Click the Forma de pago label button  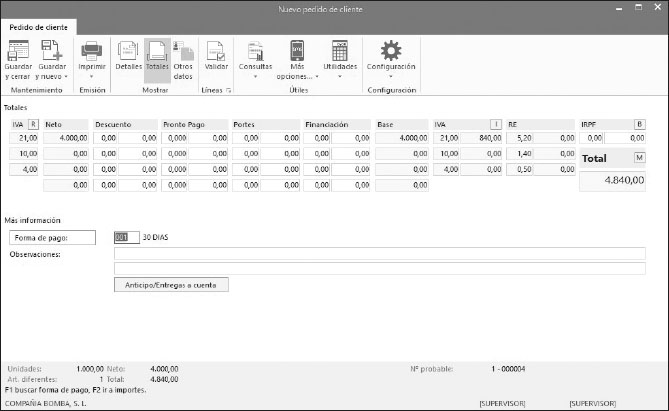(52, 238)
